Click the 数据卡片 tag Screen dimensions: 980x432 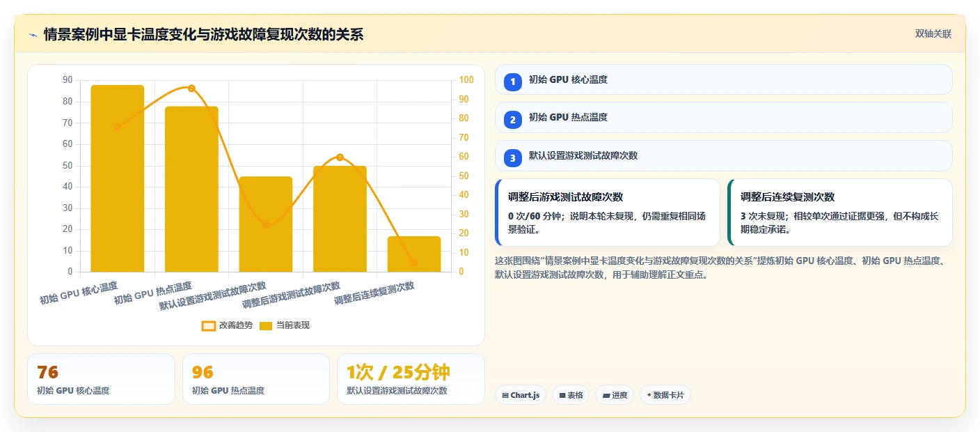[665, 395]
